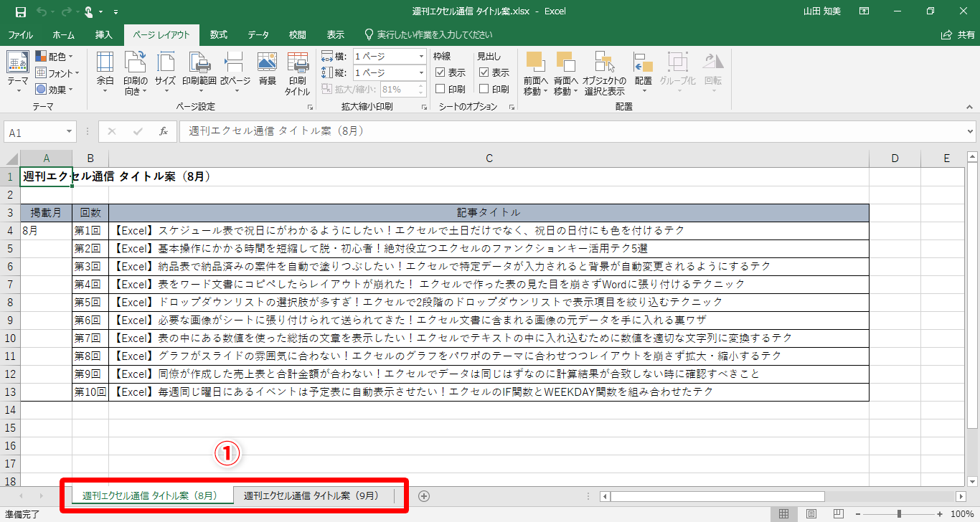Expand the formula bar
This screenshot has height=522, width=980.
(x=971, y=132)
